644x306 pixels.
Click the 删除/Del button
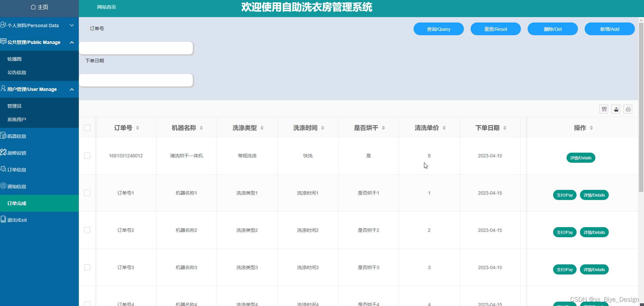click(x=553, y=29)
